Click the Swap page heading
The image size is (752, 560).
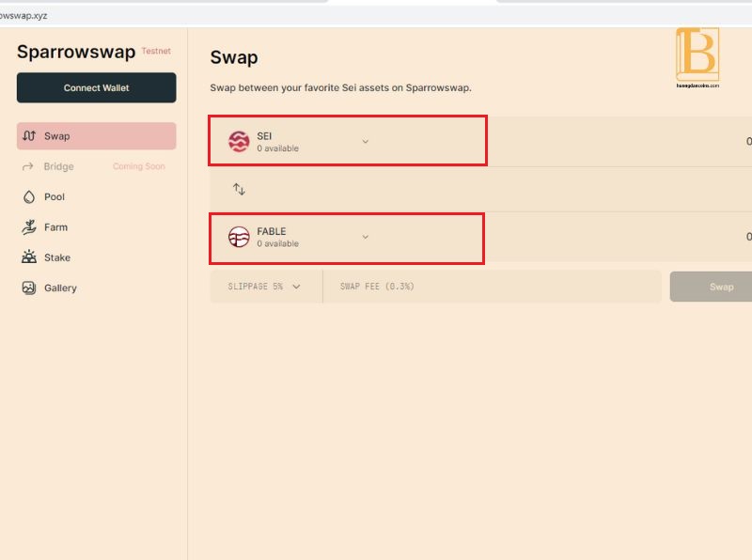click(234, 57)
